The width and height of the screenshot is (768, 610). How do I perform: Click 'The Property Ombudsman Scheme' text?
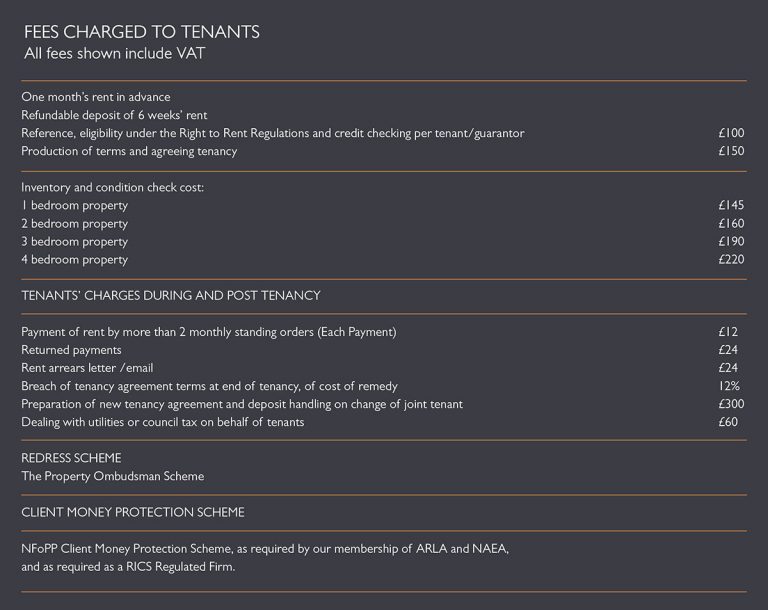[113, 476]
